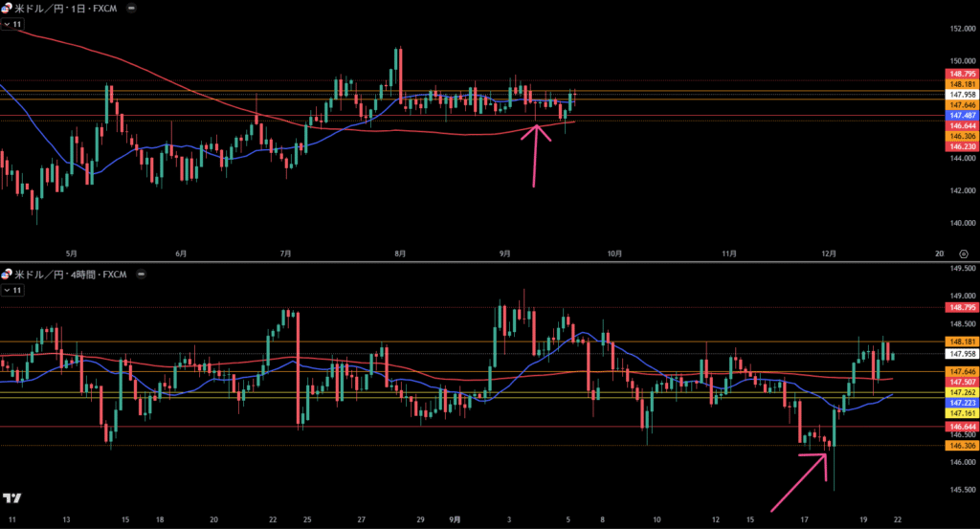The width and height of the screenshot is (980, 529).
Task: Expand the 11 indicators legend on 4-hour chart
Action: point(12,289)
